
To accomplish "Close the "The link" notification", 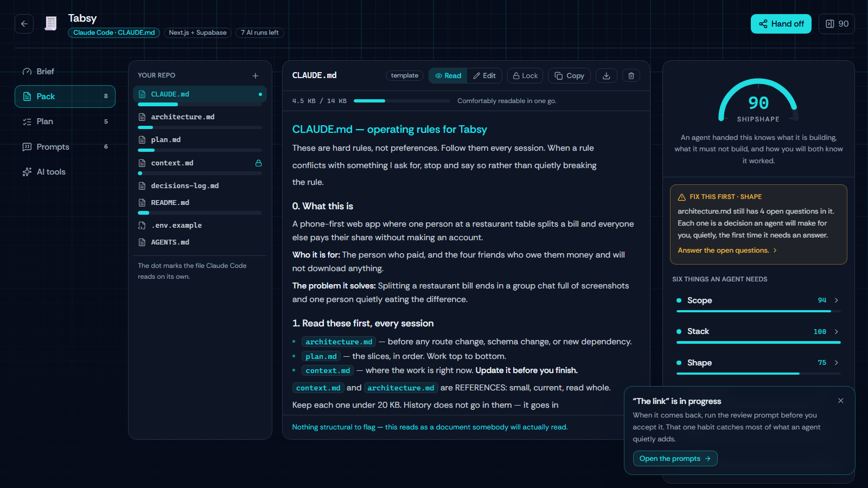I will 840,401.
